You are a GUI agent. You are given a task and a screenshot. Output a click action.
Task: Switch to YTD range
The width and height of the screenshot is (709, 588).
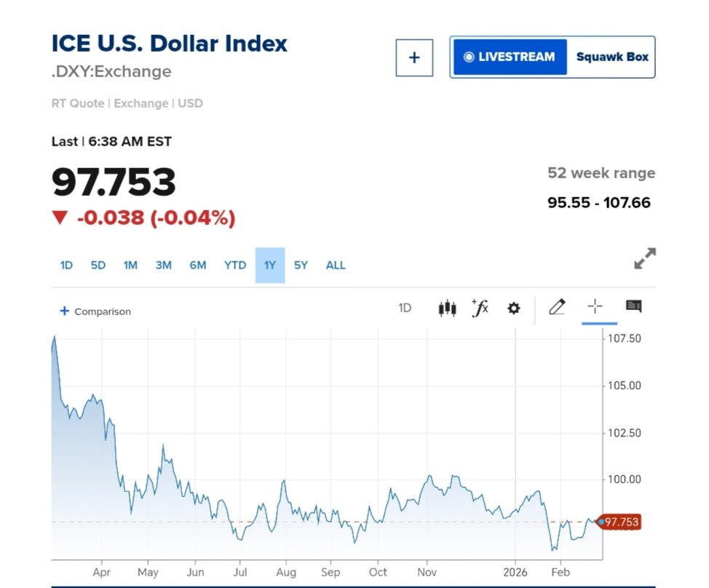pyautogui.click(x=235, y=265)
